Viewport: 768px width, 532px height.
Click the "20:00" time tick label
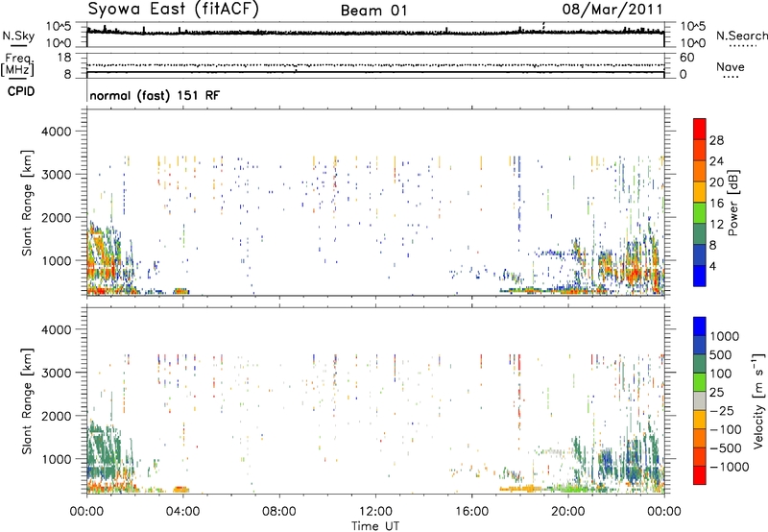tap(568, 512)
